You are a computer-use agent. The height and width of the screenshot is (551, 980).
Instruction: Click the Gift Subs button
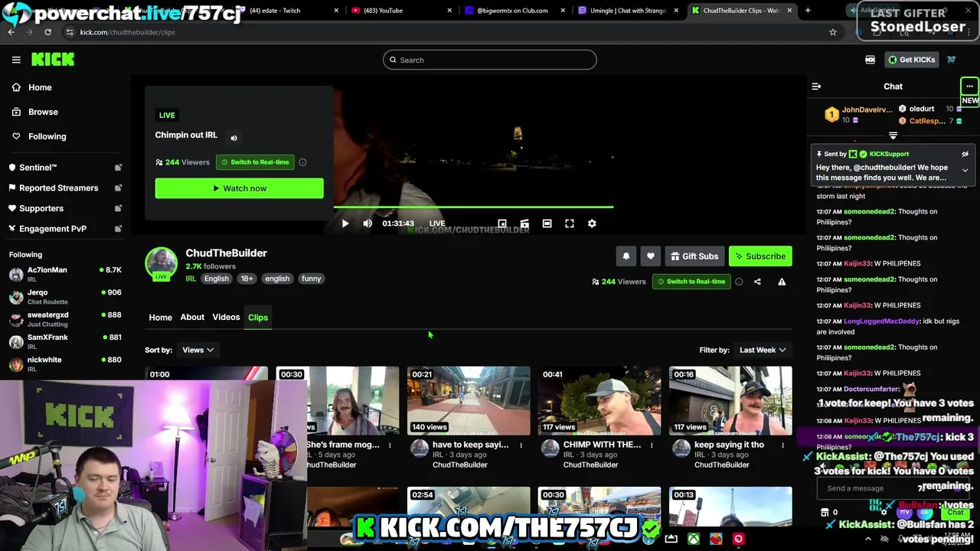(x=694, y=256)
